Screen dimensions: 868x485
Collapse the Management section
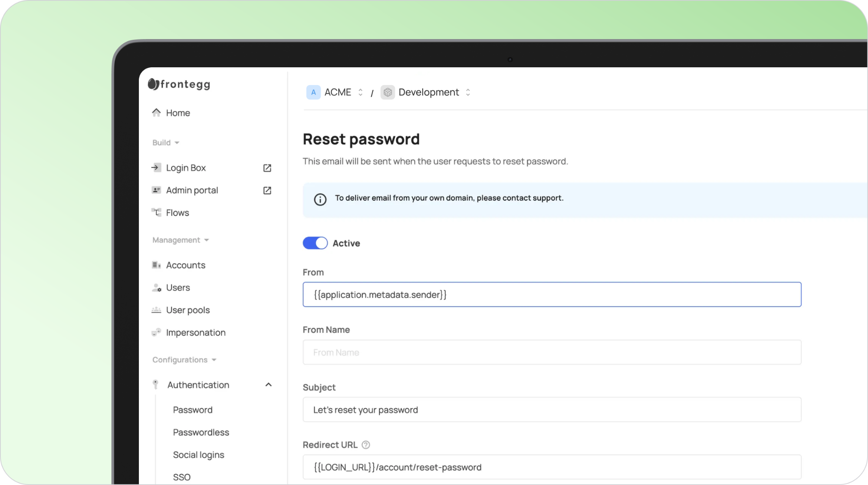[x=181, y=240]
